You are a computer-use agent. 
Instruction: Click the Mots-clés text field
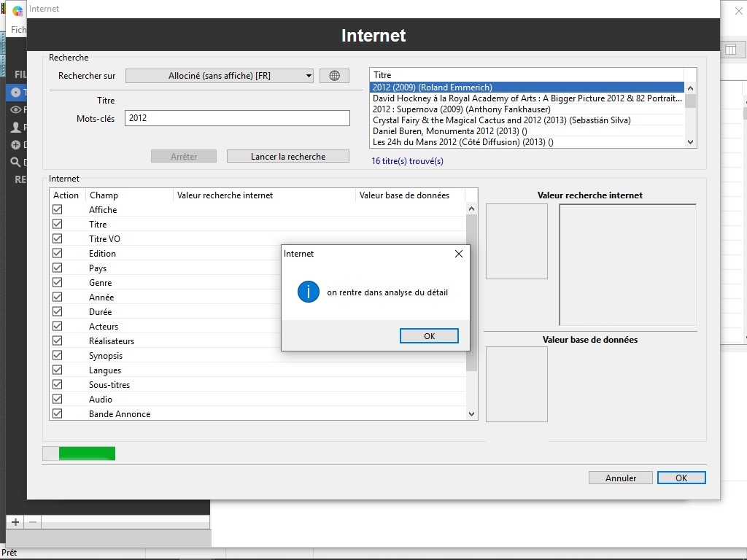[237, 118]
